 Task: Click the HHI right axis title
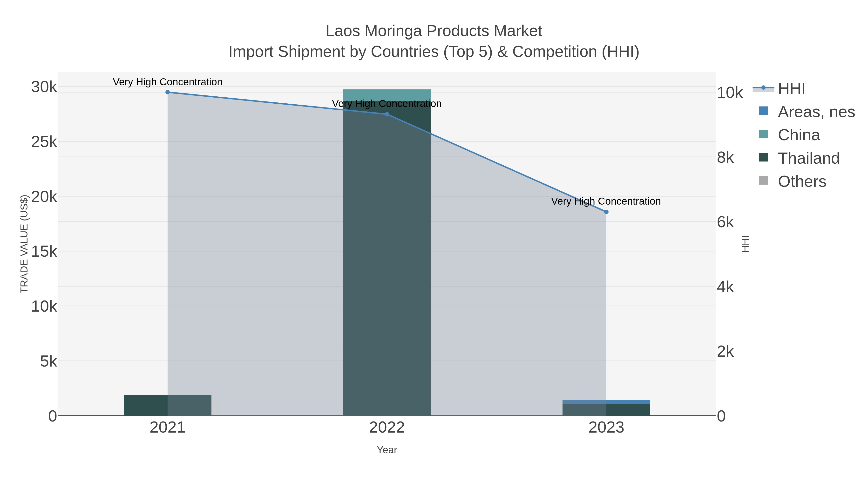pos(745,244)
